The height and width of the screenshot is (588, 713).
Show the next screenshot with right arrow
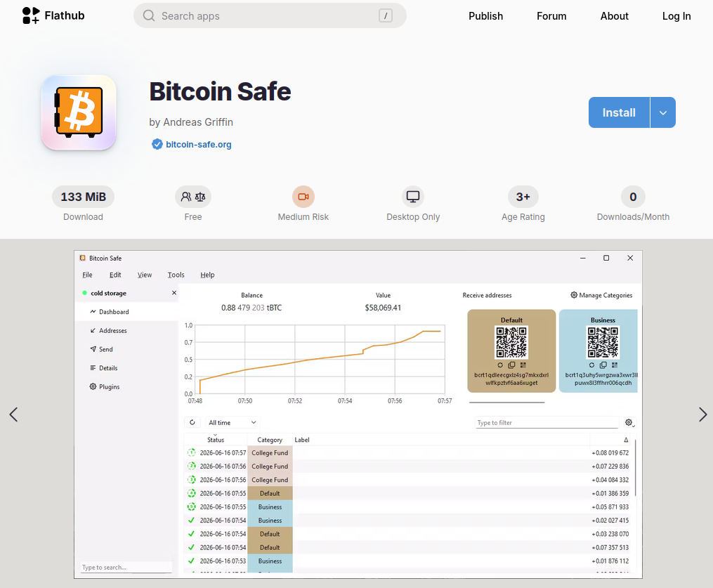coord(702,414)
